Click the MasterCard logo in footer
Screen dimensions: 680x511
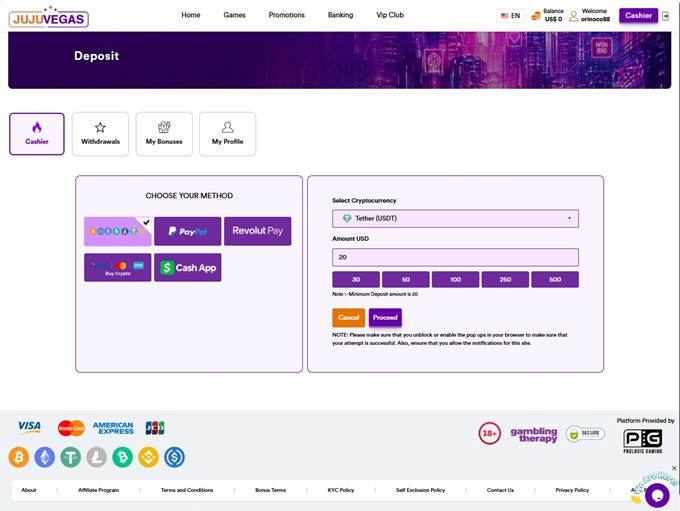[x=71, y=428]
